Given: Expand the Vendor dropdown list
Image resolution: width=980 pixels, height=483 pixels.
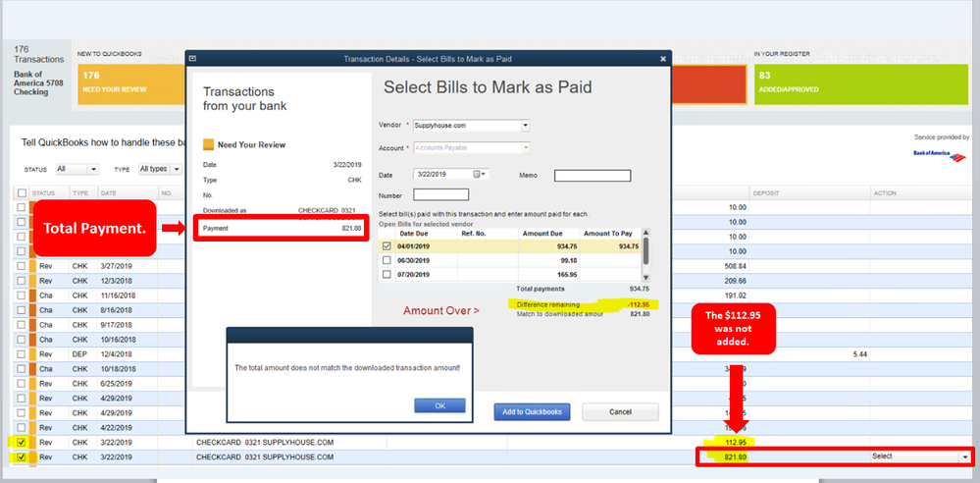Looking at the screenshot, I should click(x=525, y=125).
